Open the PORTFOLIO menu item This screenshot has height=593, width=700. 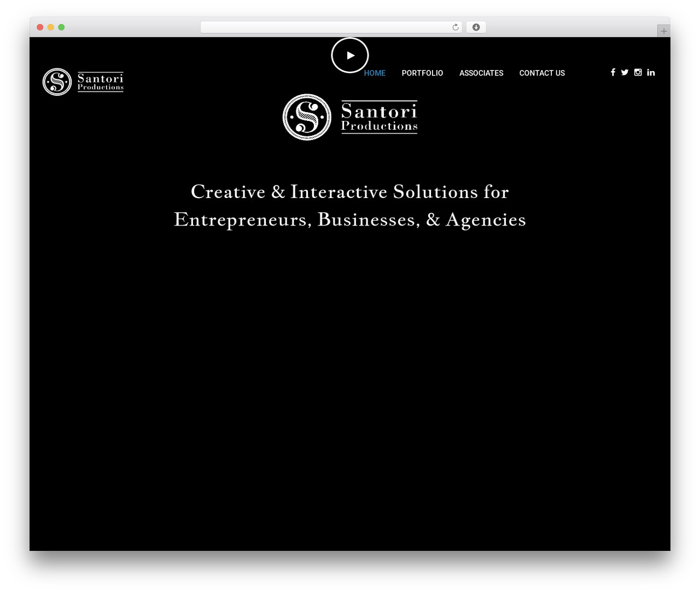tap(422, 73)
